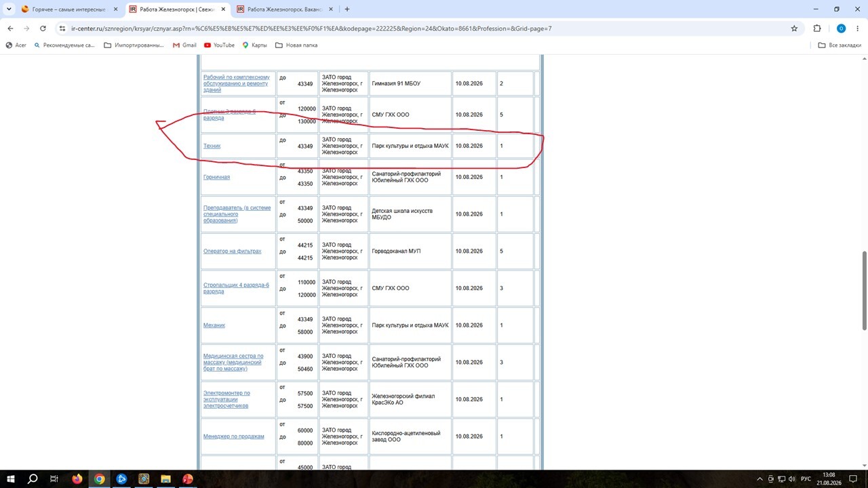This screenshot has width=868, height=488.
Task: Open the 'Оператор на фильтрах' vacancy
Action: tap(232, 251)
